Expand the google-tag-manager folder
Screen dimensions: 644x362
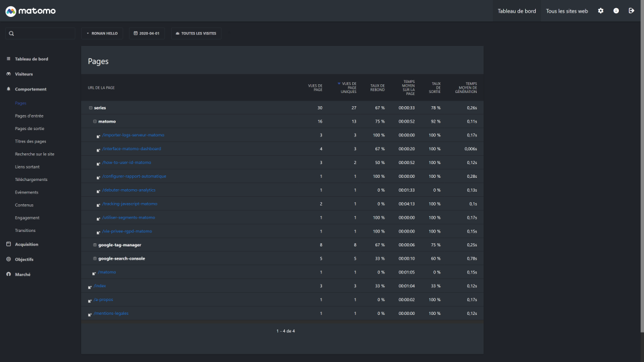tap(95, 245)
